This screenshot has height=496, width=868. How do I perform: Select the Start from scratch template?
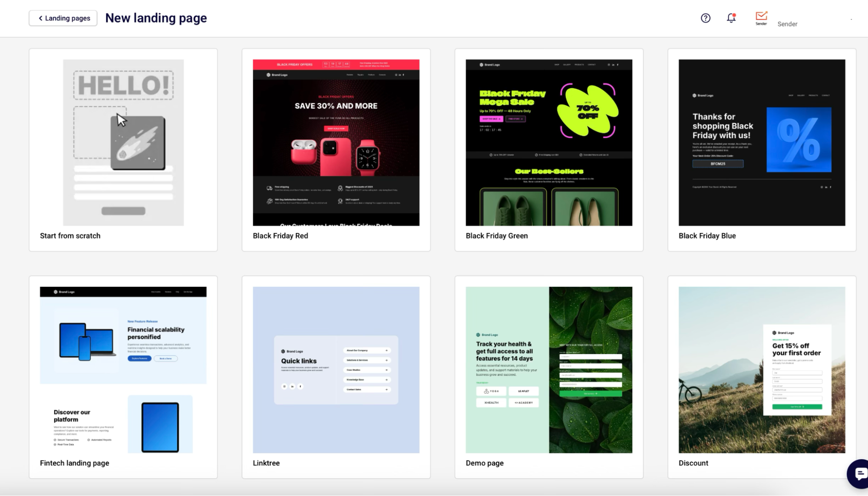(x=123, y=142)
